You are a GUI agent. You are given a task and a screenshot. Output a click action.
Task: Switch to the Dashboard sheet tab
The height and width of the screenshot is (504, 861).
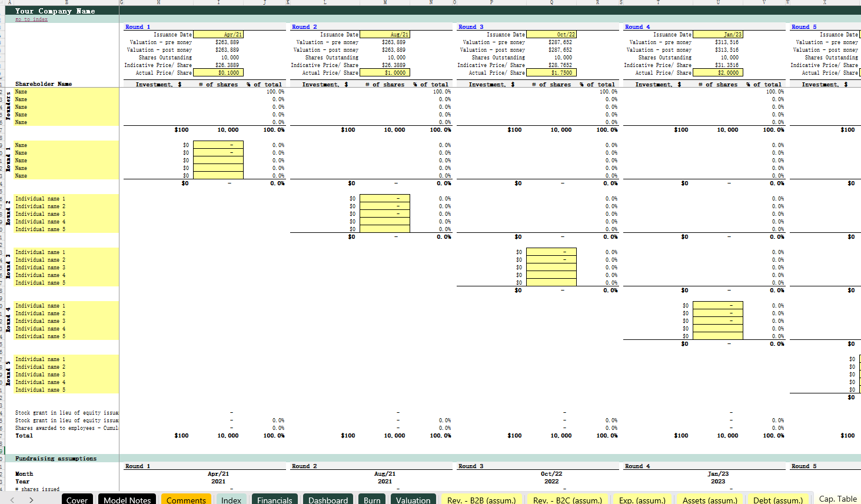click(328, 500)
